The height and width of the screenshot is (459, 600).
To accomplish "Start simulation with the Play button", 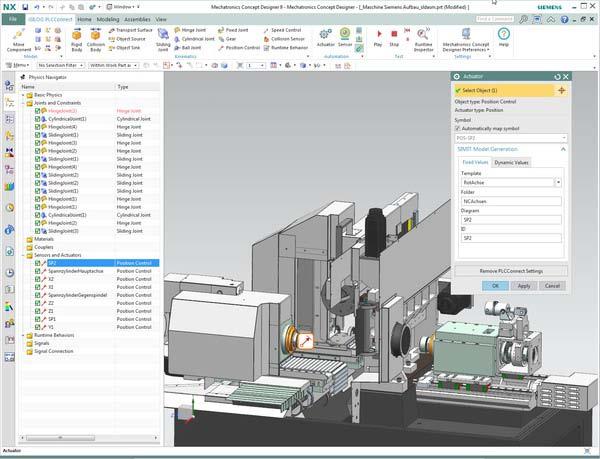I will [x=378, y=37].
